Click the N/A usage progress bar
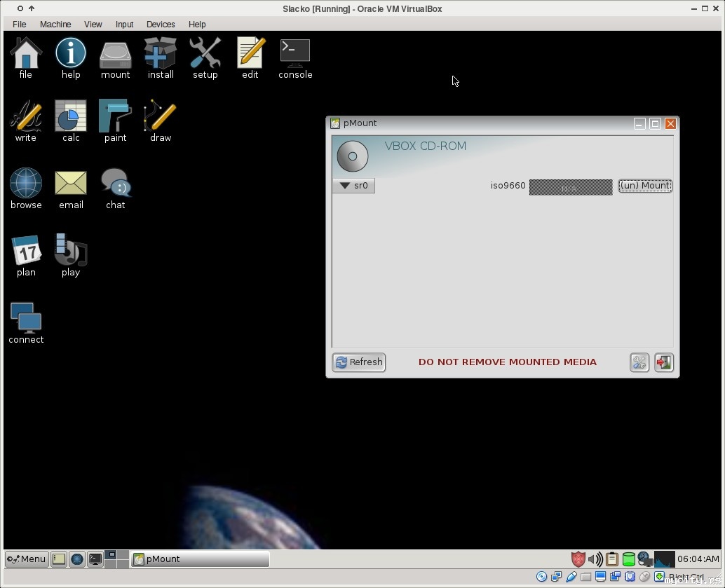This screenshot has width=725, height=588. (571, 187)
